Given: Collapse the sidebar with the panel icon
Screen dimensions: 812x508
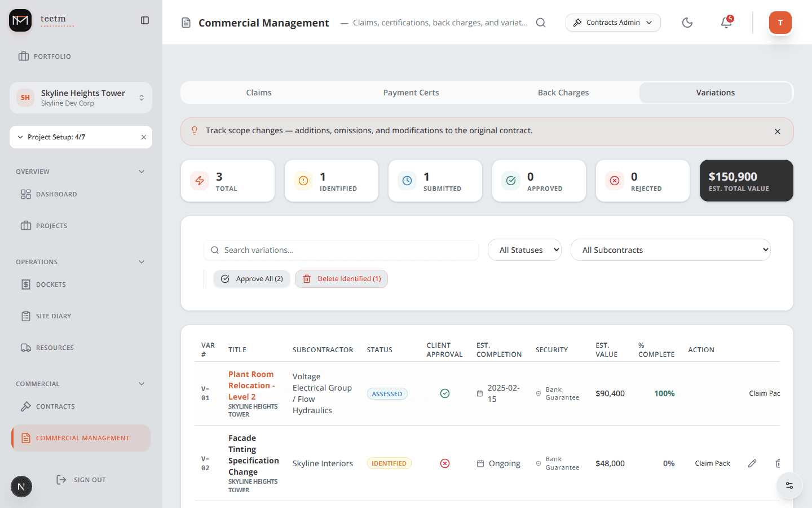Looking at the screenshot, I should [145, 20].
